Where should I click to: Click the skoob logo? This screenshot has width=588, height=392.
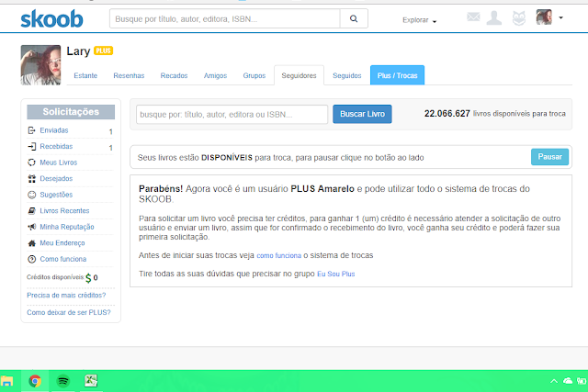click(x=51, y=18)
